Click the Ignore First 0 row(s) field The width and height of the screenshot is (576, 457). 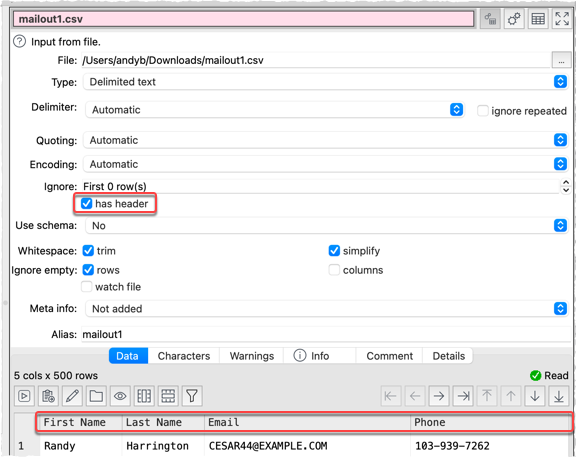pyautogui.click(x=321, y=186)
